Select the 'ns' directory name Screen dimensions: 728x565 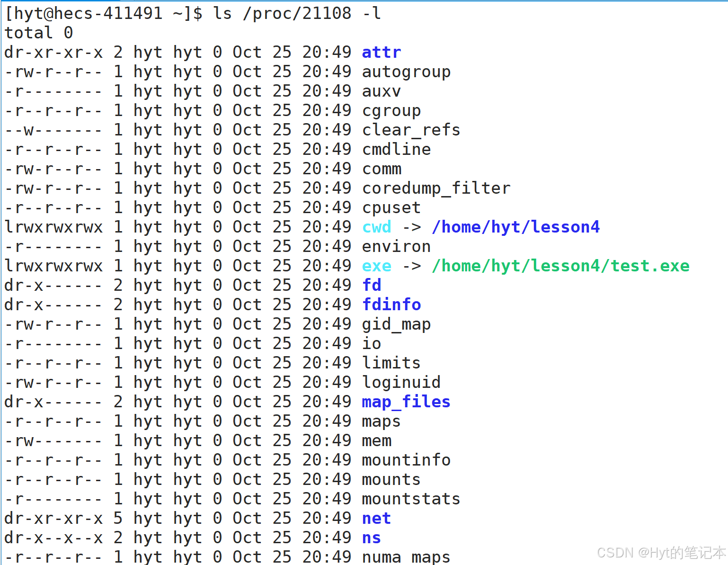372,538
